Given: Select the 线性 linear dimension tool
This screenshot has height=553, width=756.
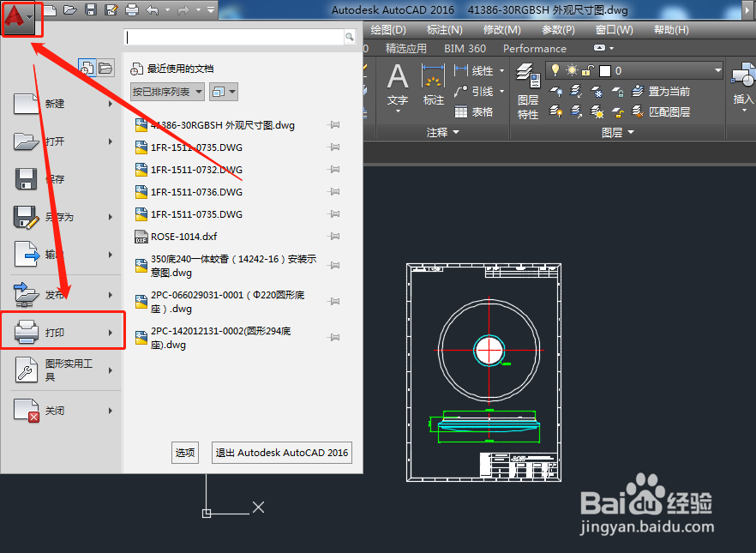Looking at the screenshot, I should (x=475, y=71).
